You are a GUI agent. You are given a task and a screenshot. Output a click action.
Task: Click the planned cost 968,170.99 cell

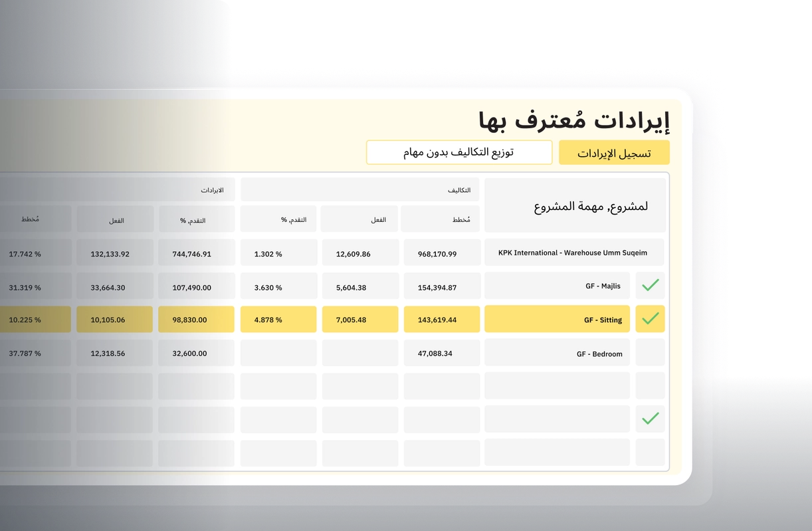441,253
